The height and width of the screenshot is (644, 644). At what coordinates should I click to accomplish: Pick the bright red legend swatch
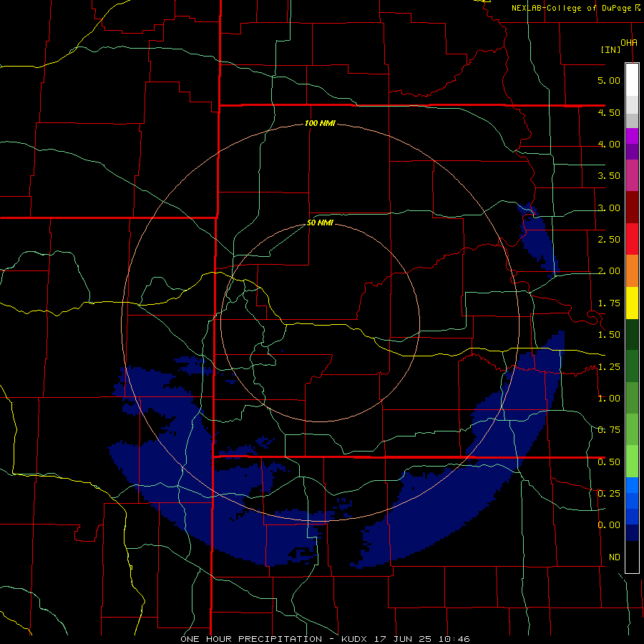coord(632,239)
